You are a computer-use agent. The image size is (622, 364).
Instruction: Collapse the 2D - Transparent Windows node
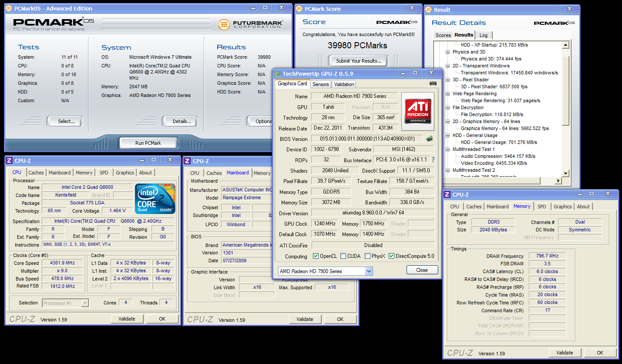(x=448, y=66)
